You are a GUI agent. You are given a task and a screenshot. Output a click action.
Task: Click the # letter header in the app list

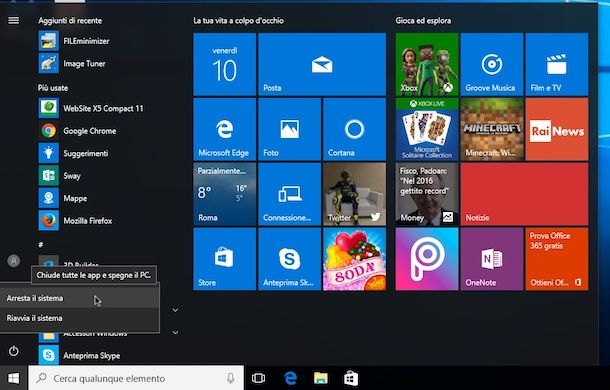pos(40,245)
